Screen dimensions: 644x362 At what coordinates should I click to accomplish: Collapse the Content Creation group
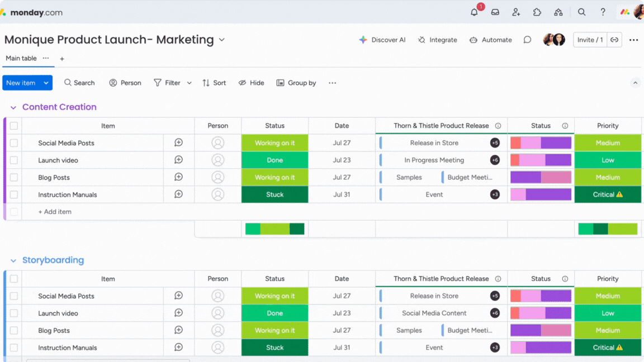pos(13,107)
